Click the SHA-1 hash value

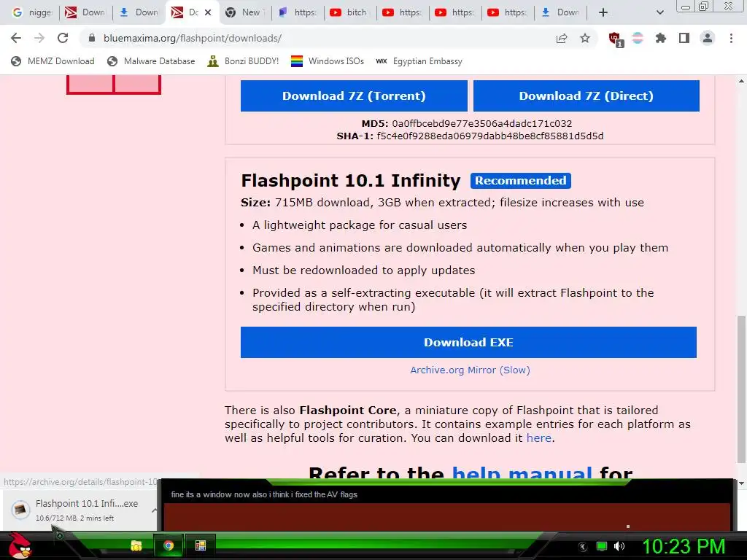tap(490, 136)
